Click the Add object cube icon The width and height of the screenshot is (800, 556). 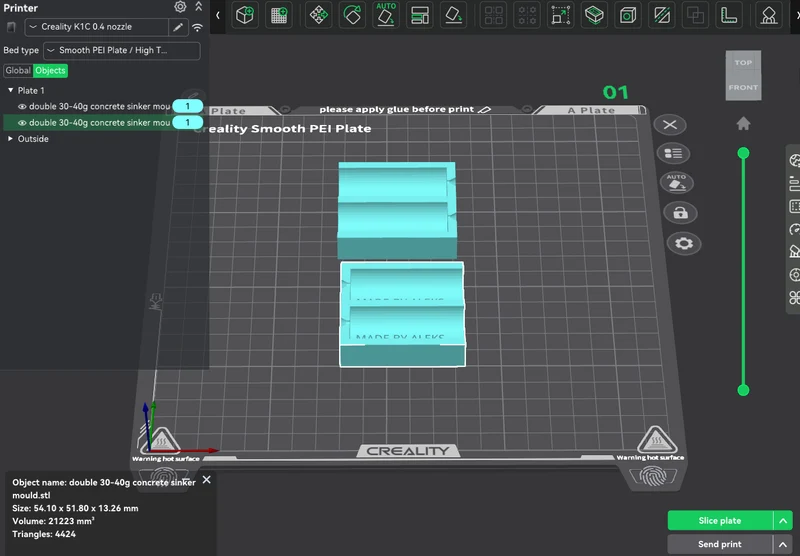pyautogui.click(x=245, y=15)
